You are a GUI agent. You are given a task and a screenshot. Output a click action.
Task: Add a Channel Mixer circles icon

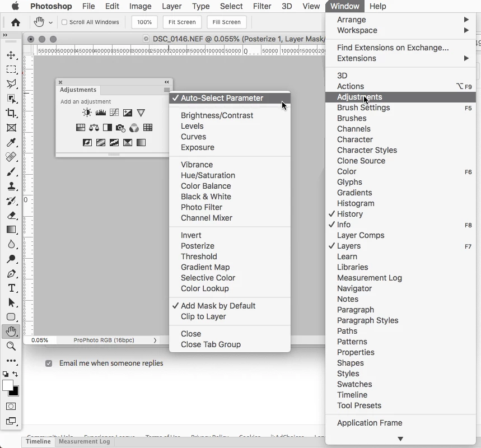pos(134,128)
